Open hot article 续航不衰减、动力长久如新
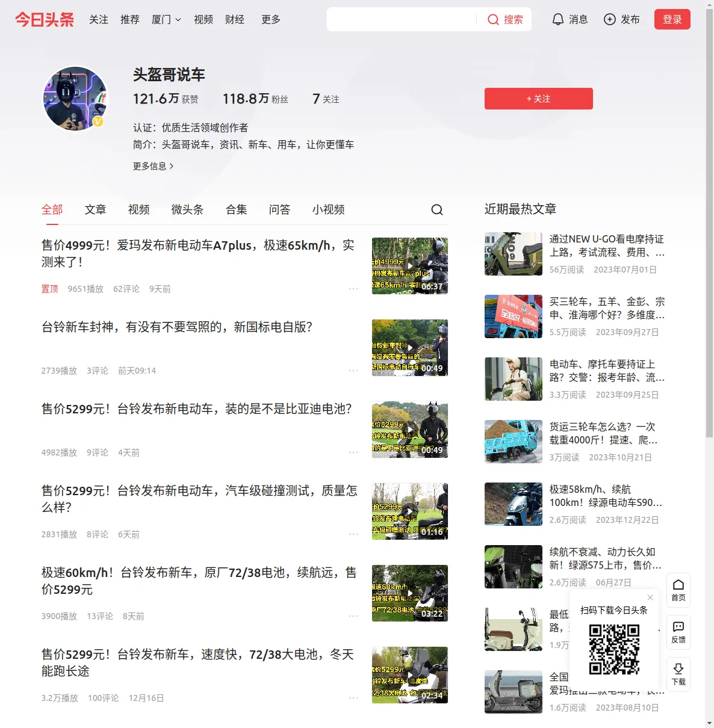 (x=605, y=558)
